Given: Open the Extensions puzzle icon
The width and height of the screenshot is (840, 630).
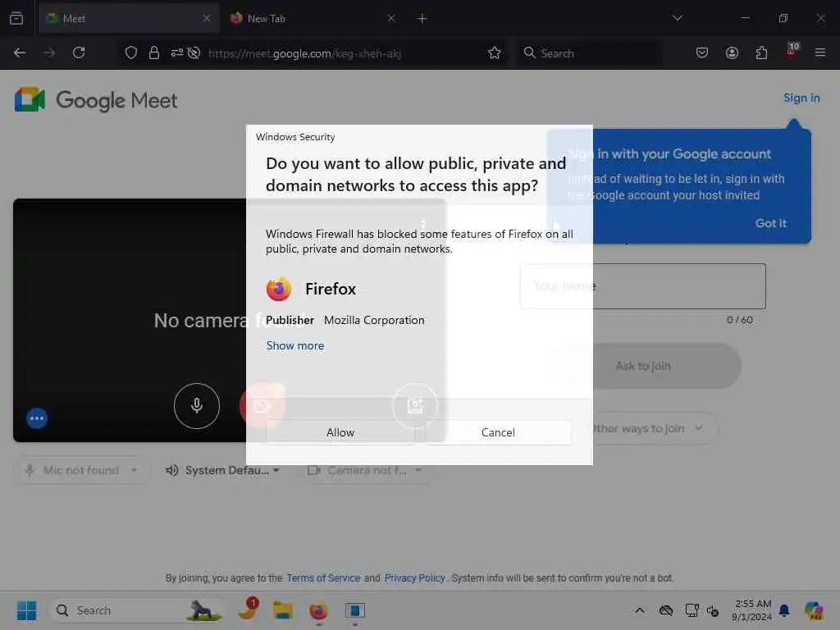Looking at the screenshot, I should pos(761,52).
